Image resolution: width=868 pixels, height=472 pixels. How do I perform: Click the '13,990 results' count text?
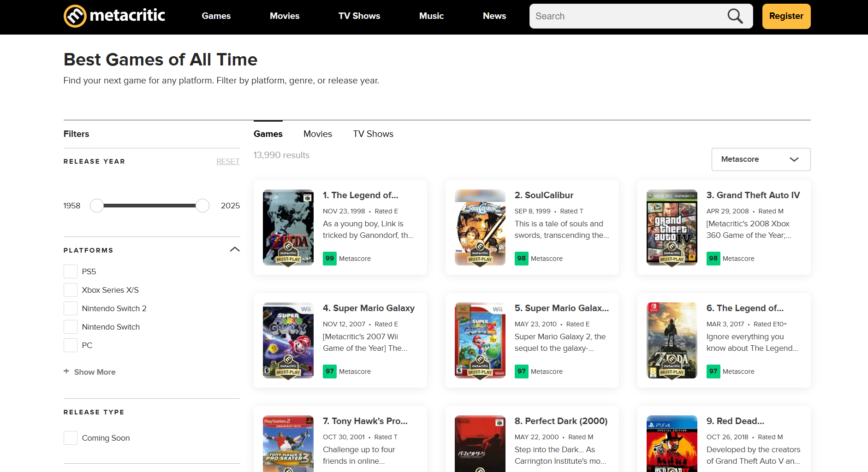281,155
